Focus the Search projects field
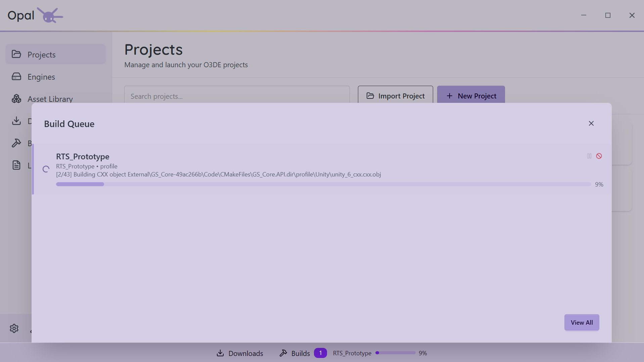This screenshot has width=644, height=362. [x=237, y=96]
